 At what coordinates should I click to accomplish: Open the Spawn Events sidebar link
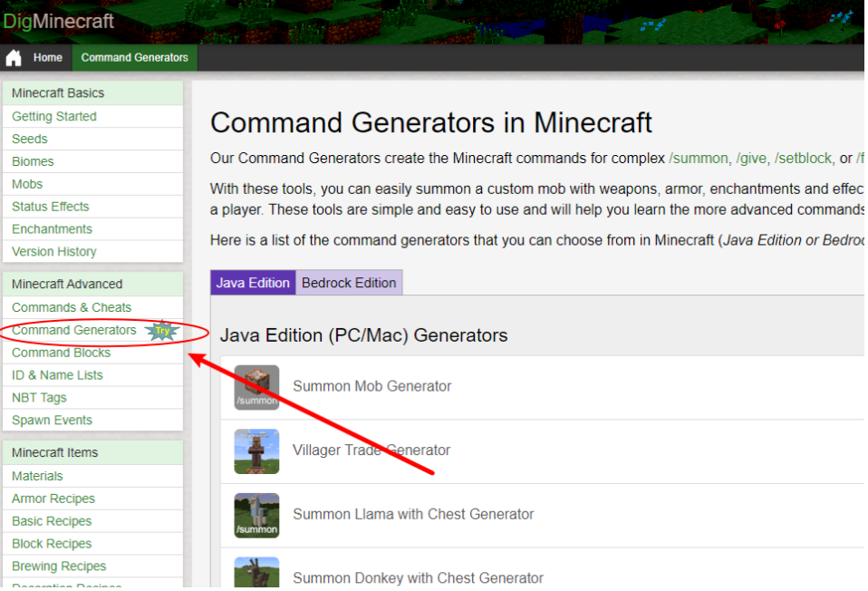[52, 421]
